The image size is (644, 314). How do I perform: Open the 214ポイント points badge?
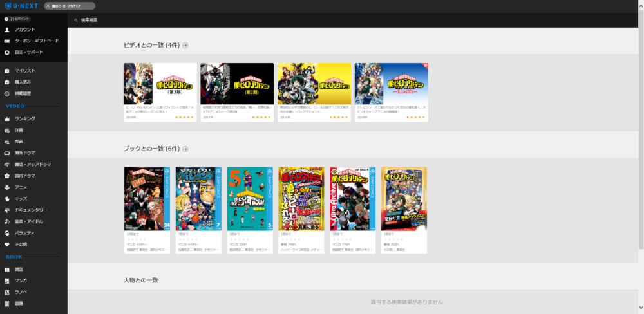pos(18,19)
